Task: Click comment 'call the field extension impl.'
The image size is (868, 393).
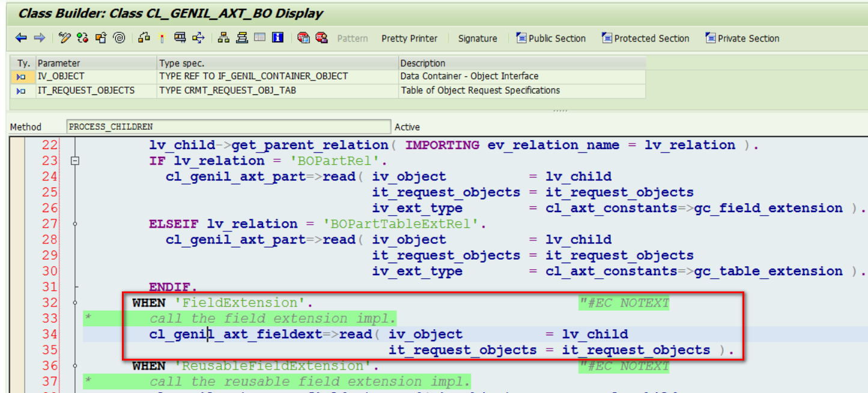Action: click(x=273, y=318)
